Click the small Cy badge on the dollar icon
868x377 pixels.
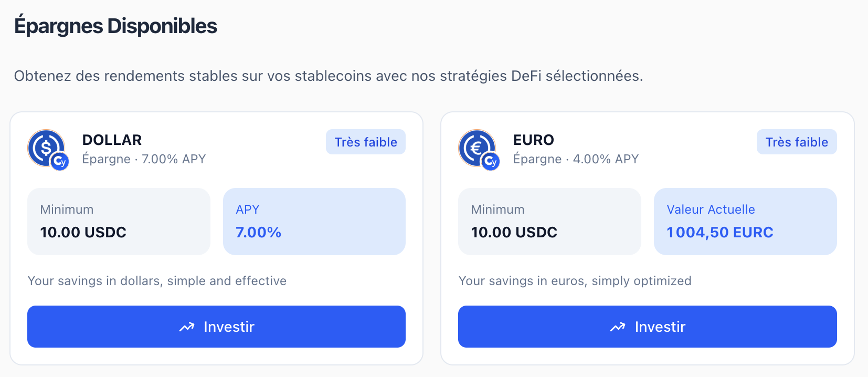tap(60, 162)
